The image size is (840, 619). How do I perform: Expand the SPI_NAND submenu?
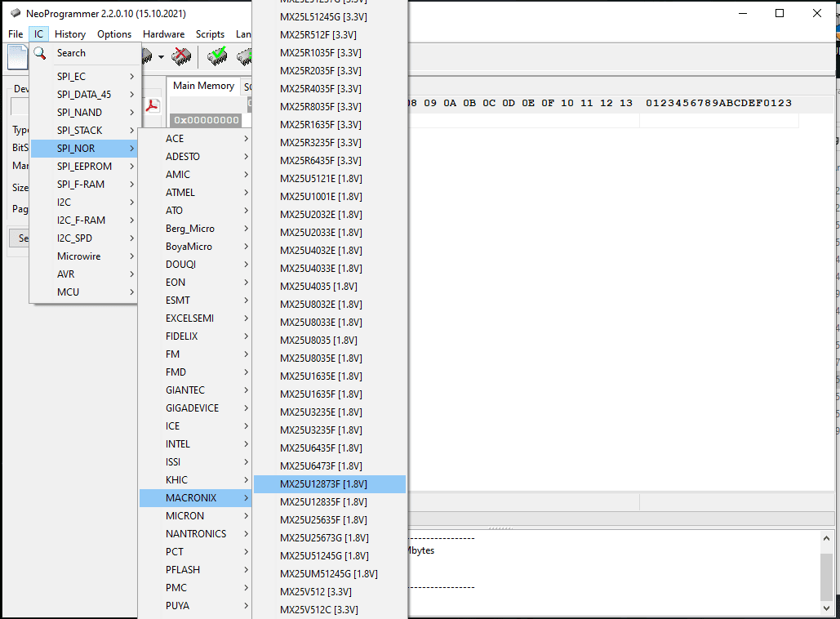(x=84, y=113)
